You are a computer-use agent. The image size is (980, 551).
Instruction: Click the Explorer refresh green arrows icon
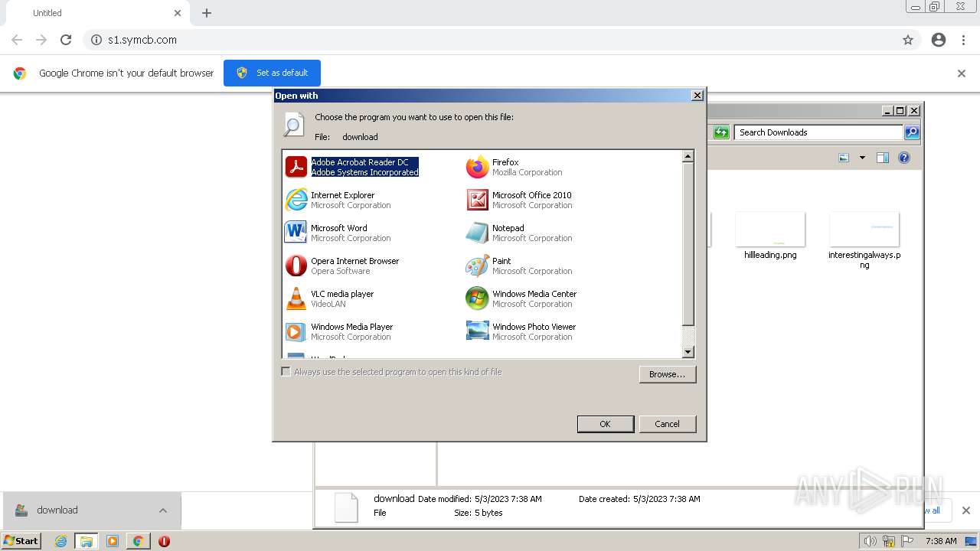(x=721, y=132)
